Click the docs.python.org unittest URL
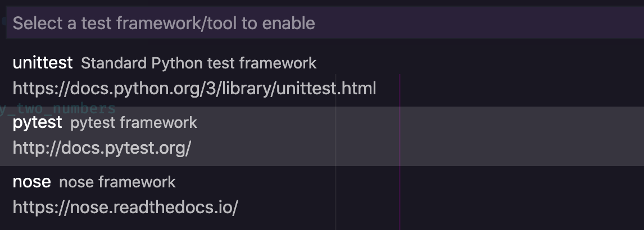 (x=194, y=89)
